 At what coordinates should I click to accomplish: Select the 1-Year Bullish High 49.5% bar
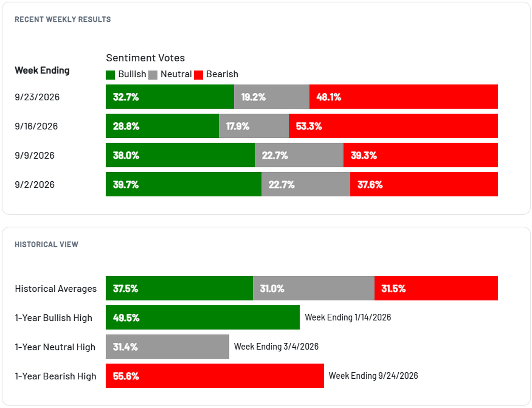coord(203,318)
